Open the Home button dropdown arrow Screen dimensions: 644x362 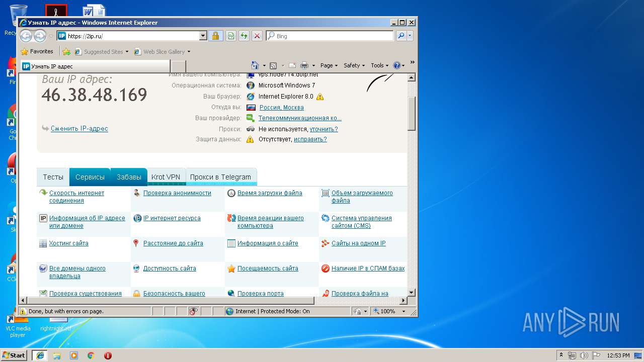coord(264,65)
